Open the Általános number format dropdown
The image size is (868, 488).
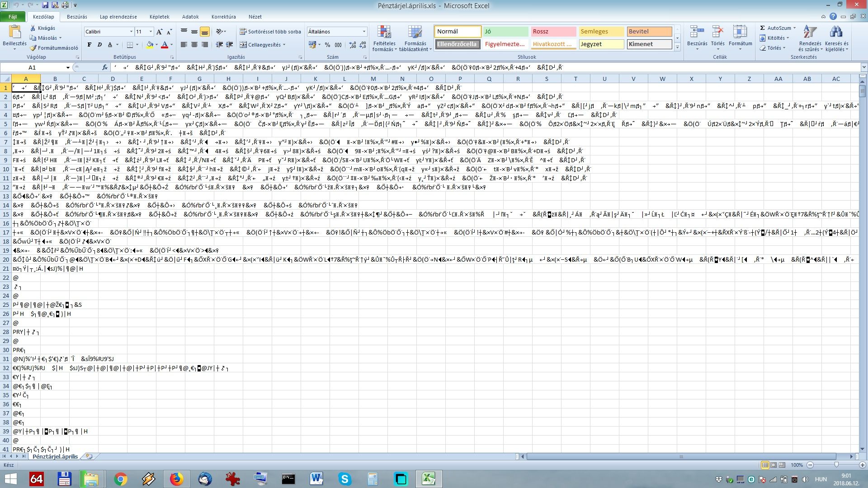pos(364,32)
